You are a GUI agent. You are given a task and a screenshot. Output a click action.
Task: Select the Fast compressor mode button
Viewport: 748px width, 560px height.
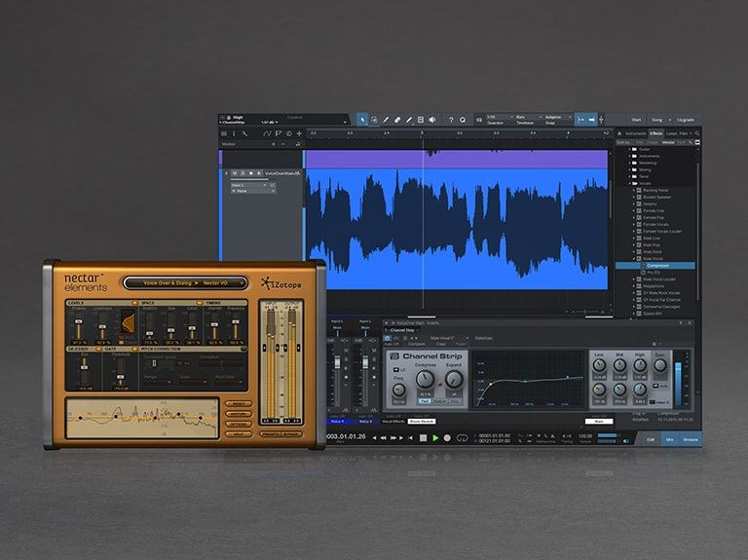click(x=424, y=401)
